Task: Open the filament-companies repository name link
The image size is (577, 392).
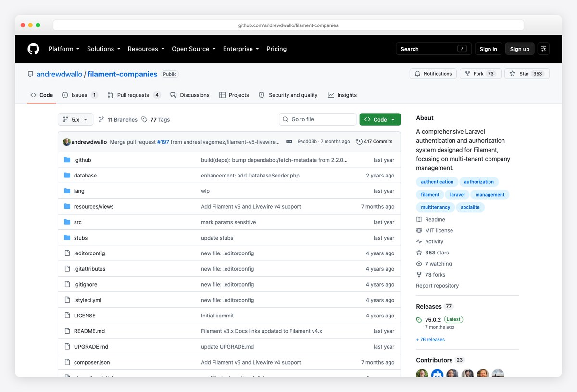Action: 122,74
